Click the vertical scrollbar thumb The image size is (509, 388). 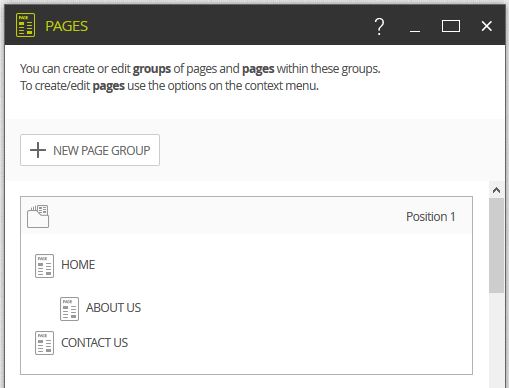[x=496, y=245]
